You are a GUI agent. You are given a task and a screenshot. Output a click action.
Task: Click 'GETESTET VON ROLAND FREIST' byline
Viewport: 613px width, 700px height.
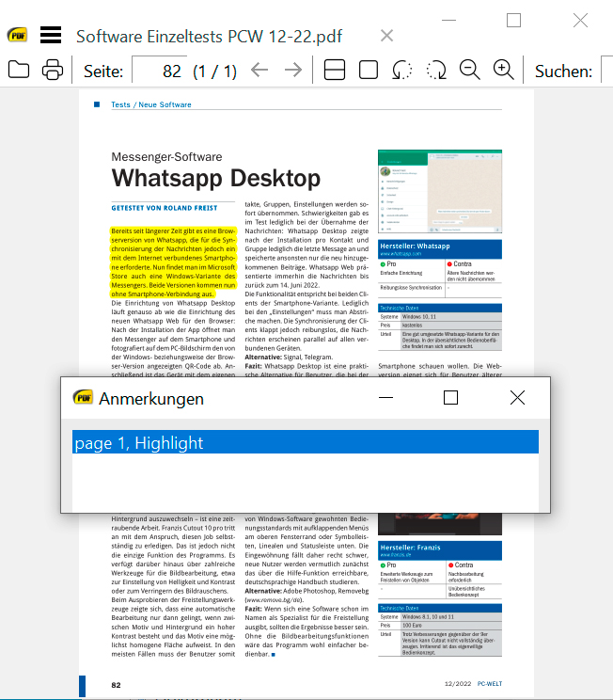point(165,208)
